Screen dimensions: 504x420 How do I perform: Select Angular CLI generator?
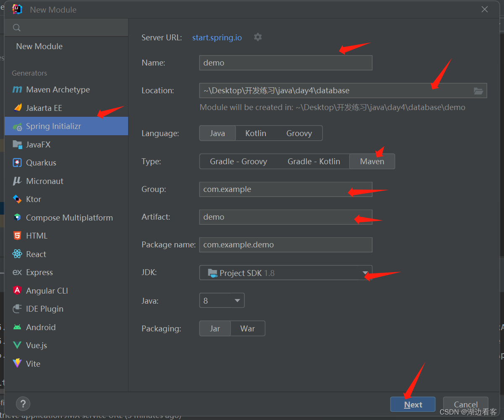[x=66, y=291]
